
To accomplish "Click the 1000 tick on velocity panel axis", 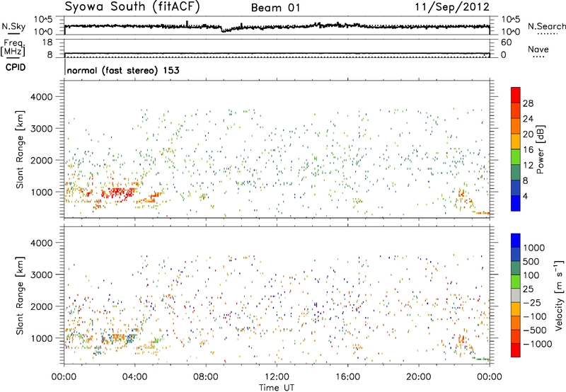I will click(x=42, y=338).
